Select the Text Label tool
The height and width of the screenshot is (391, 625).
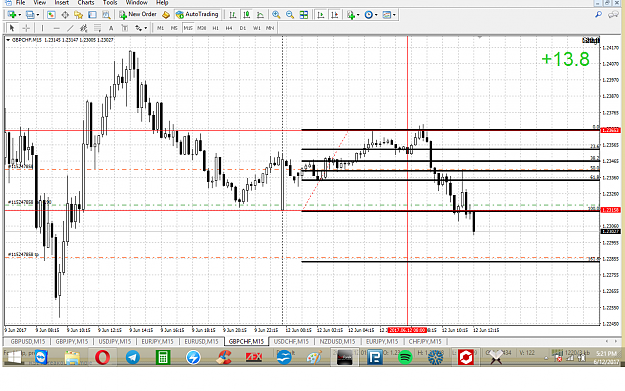[125, 28]
